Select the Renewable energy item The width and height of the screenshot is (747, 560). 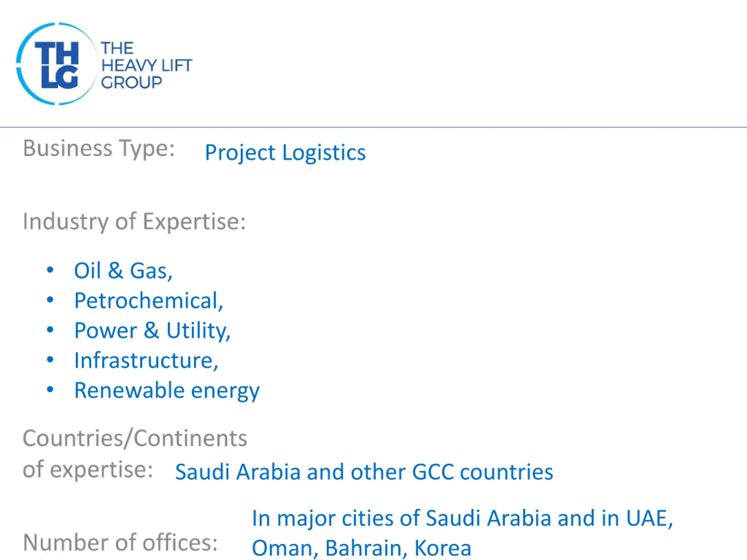[x=167, y=391]
